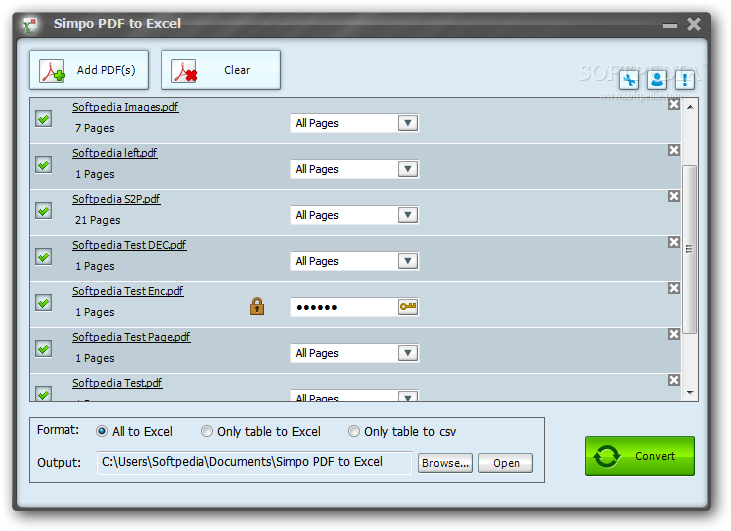This screenshot has width=731, height=531.
Task: Click the "21 Pages" text
Action: [x=97, y=220]
